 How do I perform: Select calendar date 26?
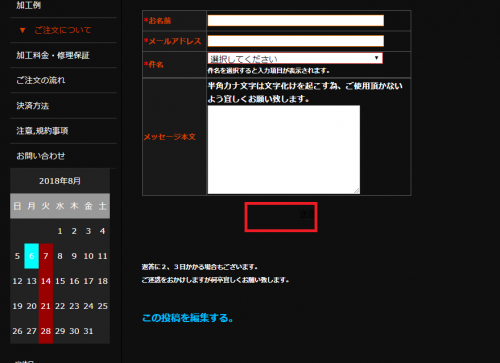(17, 331)
